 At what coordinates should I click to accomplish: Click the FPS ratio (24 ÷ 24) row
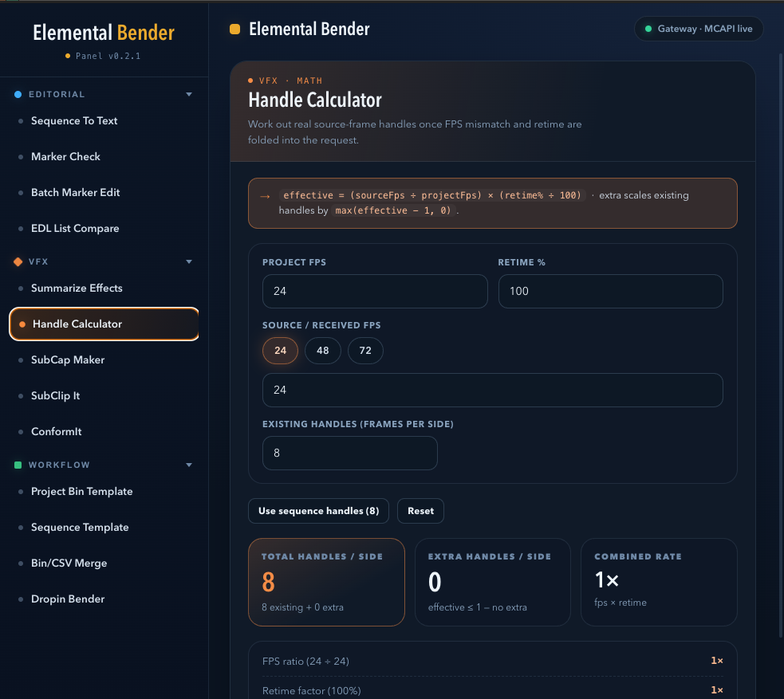493,662
